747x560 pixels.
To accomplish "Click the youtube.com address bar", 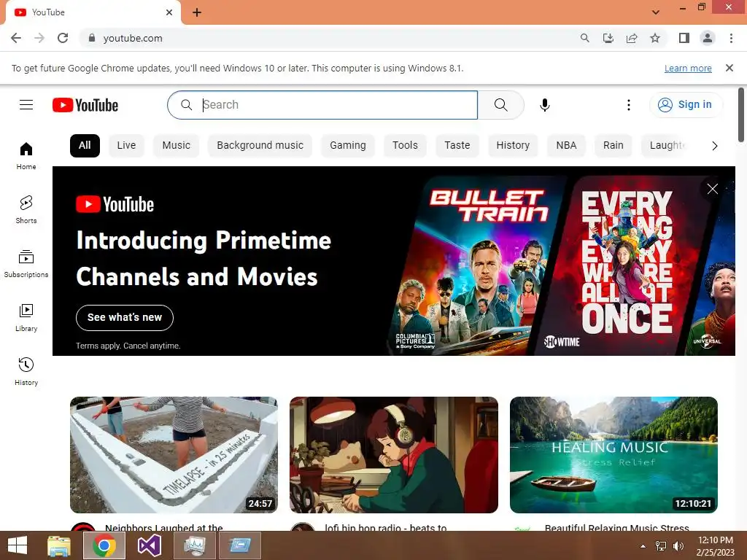I will (333, 38).
